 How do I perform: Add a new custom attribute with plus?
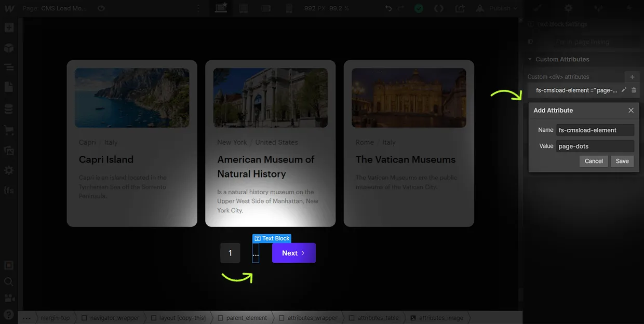click(632, 77)
